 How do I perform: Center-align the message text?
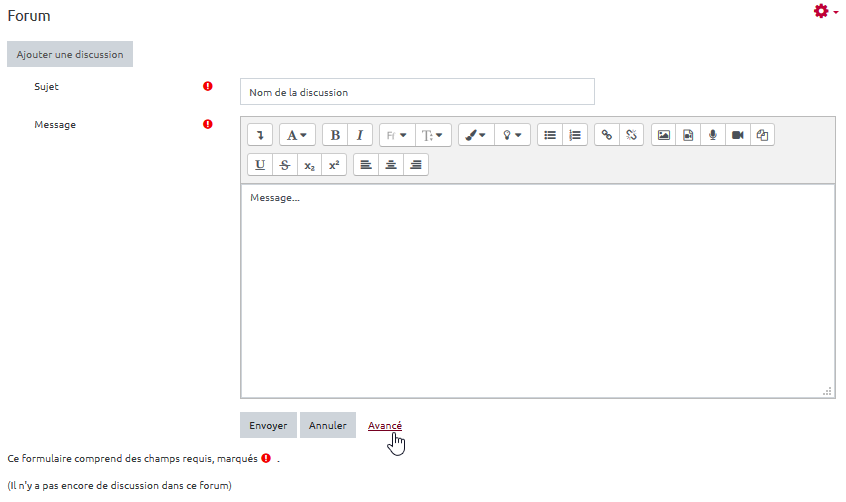click(x=391, y=165)
